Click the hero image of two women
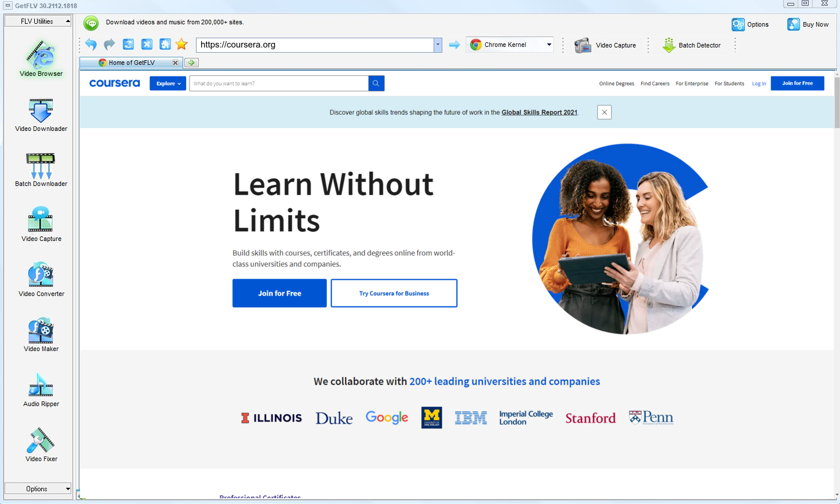Image resolution: width=840 pixels, height=504 pixels. pos(620,239)
